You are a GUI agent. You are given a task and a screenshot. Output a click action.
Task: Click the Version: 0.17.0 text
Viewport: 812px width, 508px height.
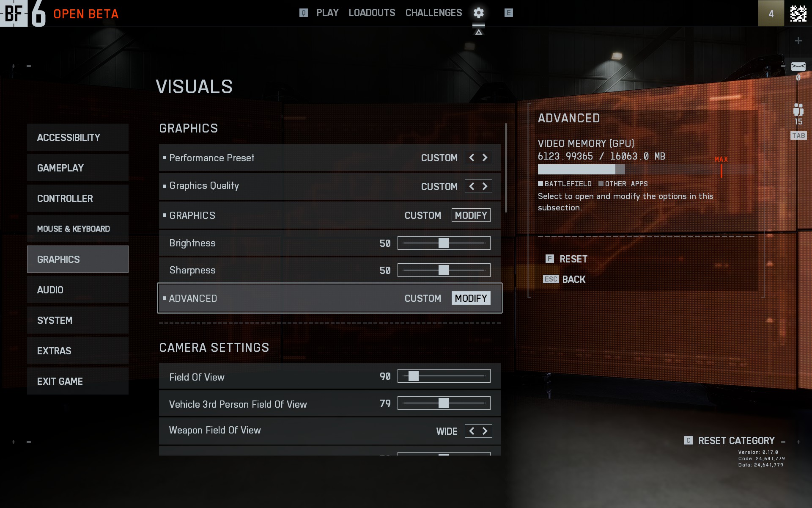tap(758, 452)
